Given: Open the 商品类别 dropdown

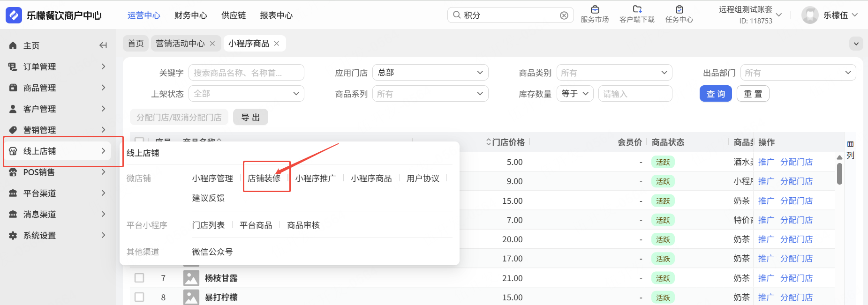Looking at the screenshot, I should (x=614, y=73).
